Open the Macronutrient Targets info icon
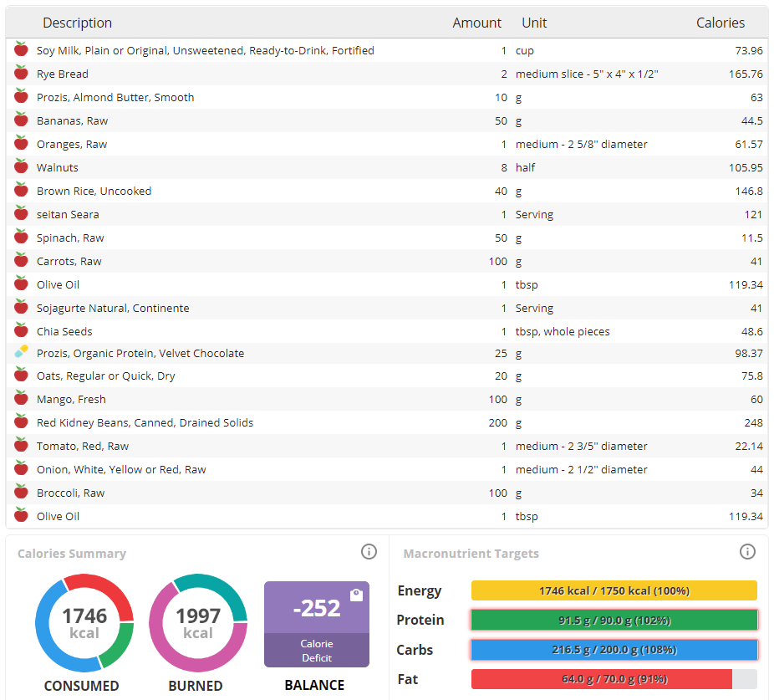The height and width of the screenshot is (700, 774). [x=747, y=552]
